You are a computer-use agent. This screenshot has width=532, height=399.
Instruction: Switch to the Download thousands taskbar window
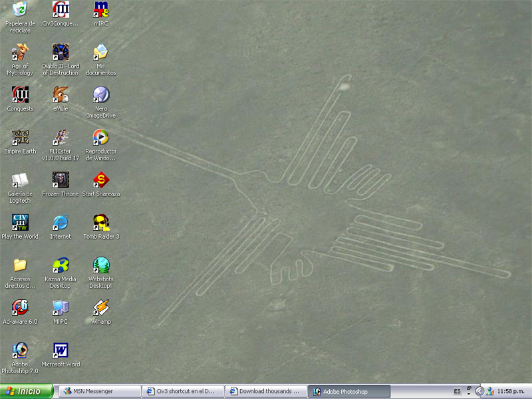click(266, 392)
